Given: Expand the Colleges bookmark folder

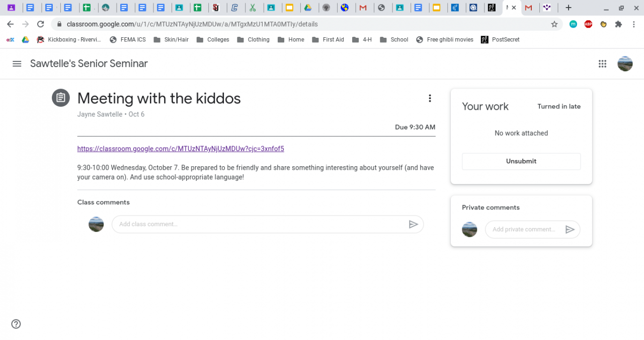Looking at the screenshot, I should [x=213, y=40].
